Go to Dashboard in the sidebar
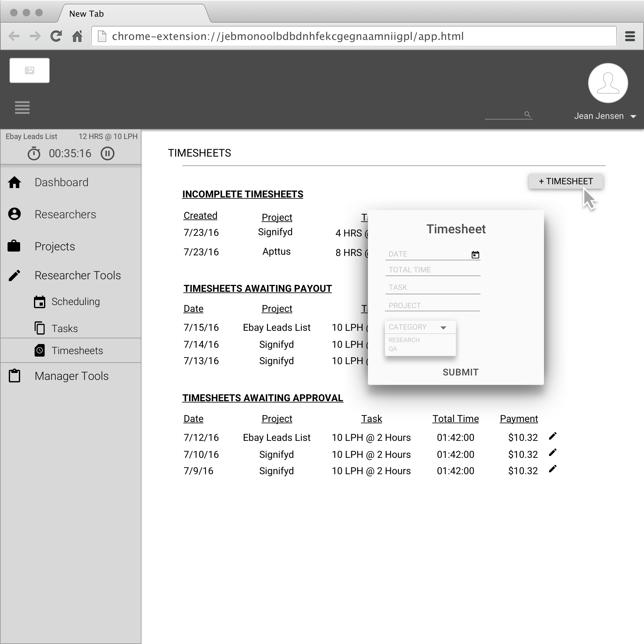Screen dimensions: 644x644 [61, 182]
